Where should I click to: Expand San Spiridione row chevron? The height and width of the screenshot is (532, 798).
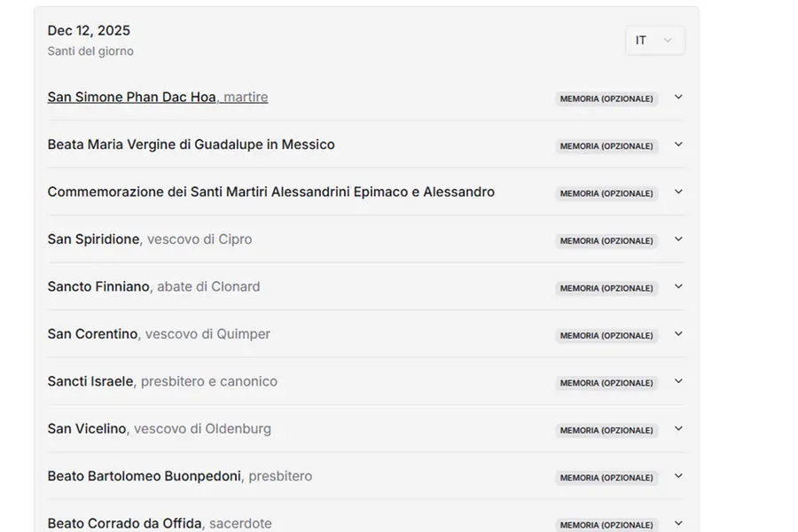[678, 239]
